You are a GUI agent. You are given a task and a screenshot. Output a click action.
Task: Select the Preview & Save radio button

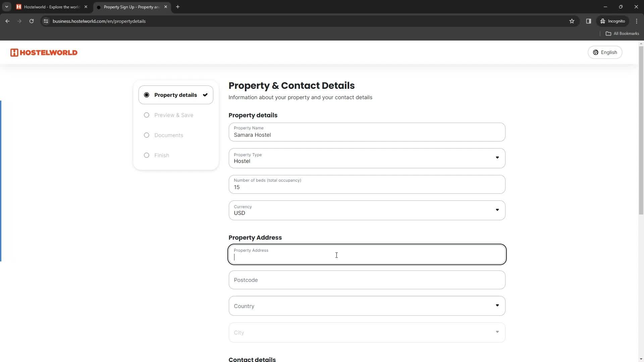click(146, 115)
